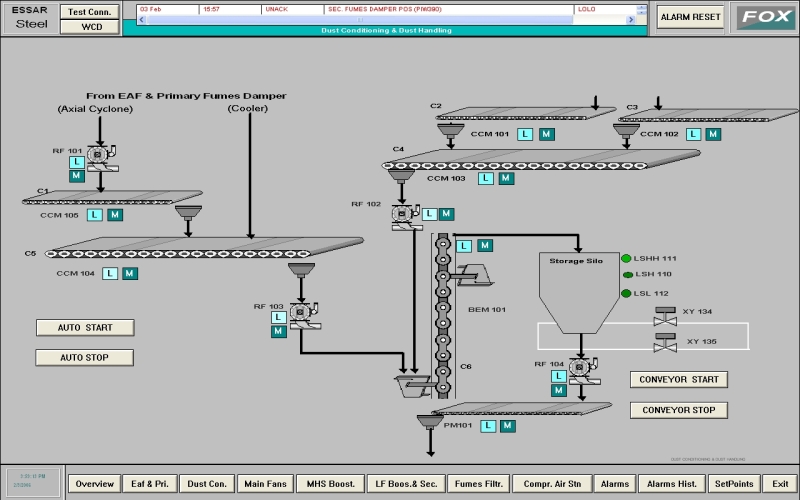Open the Overview screen
Image resolution: width=800 pixels, height=500 pixels.
click(94, 484)
